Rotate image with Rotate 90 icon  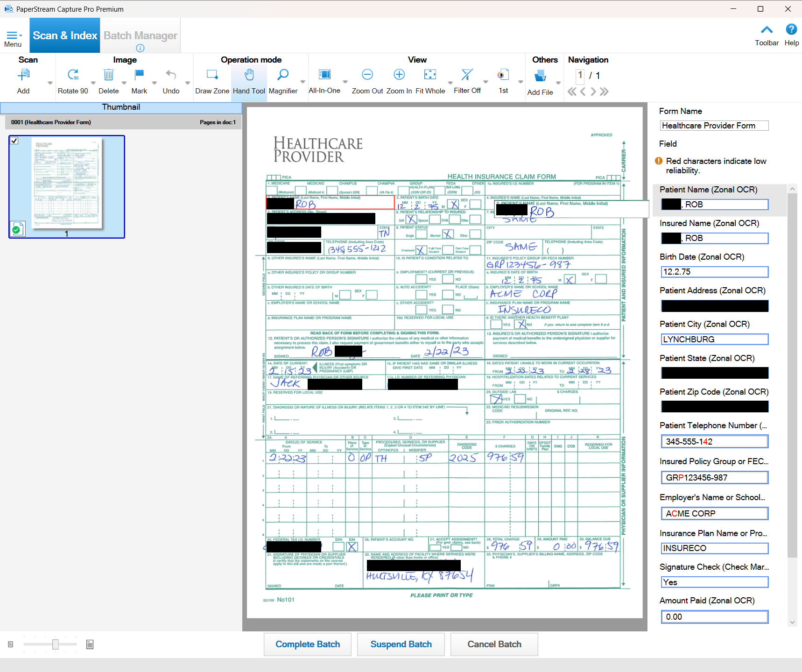(x=73, y=75)
